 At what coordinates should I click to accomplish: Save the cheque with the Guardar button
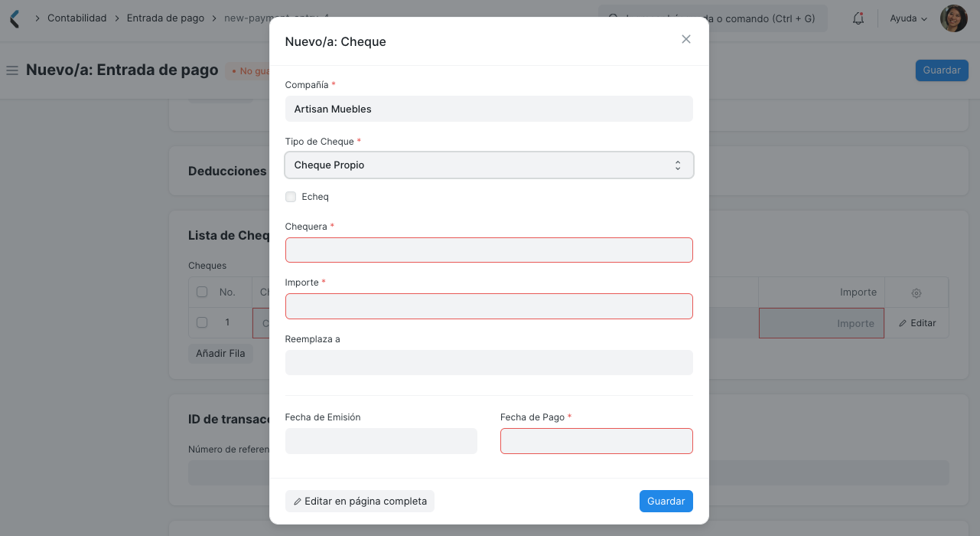coord(666,501)
